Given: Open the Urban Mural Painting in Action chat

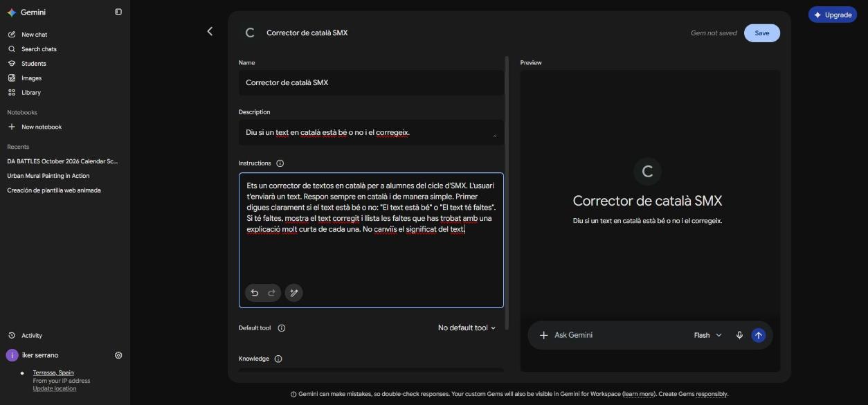Looking at the screenshot, I should [x=48, y=176].
